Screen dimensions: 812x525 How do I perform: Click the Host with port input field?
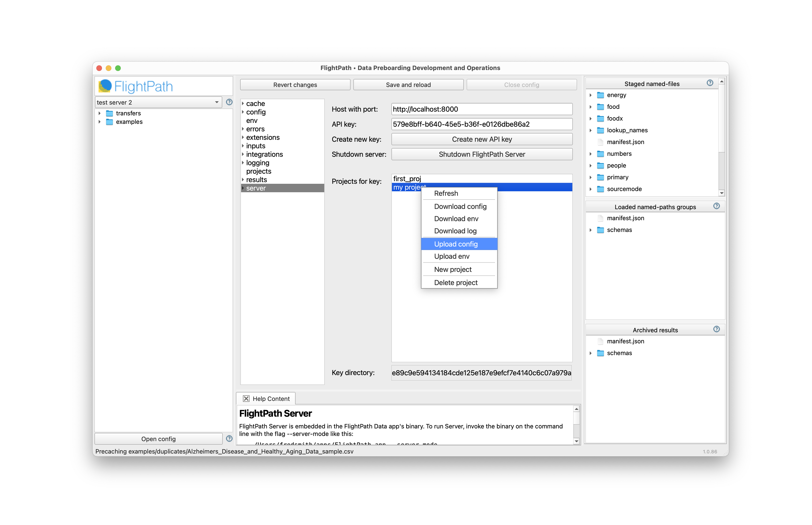pyautogui.click(x=481, y=109)
